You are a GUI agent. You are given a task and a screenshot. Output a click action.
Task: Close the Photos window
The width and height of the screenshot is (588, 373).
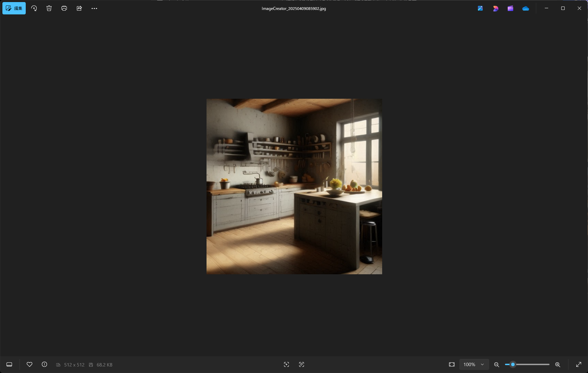click(x=579, y=8)
